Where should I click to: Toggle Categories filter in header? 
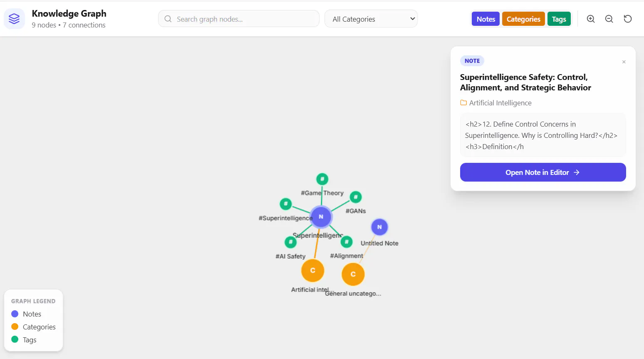[523, 19]
